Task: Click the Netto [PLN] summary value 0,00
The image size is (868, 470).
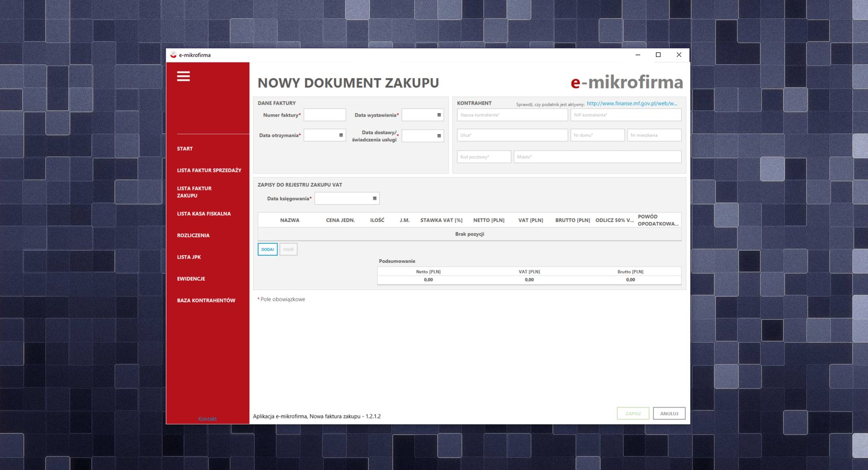Action: point(428,280)
